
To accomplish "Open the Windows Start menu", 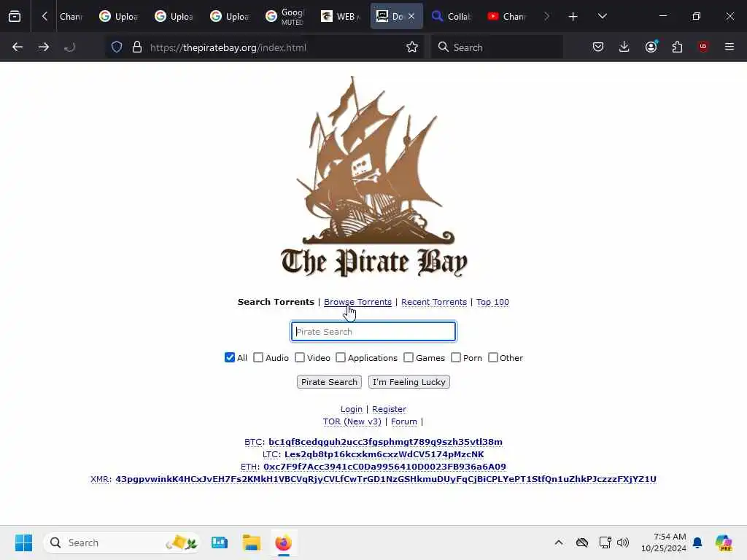I will tap(23, 542).
